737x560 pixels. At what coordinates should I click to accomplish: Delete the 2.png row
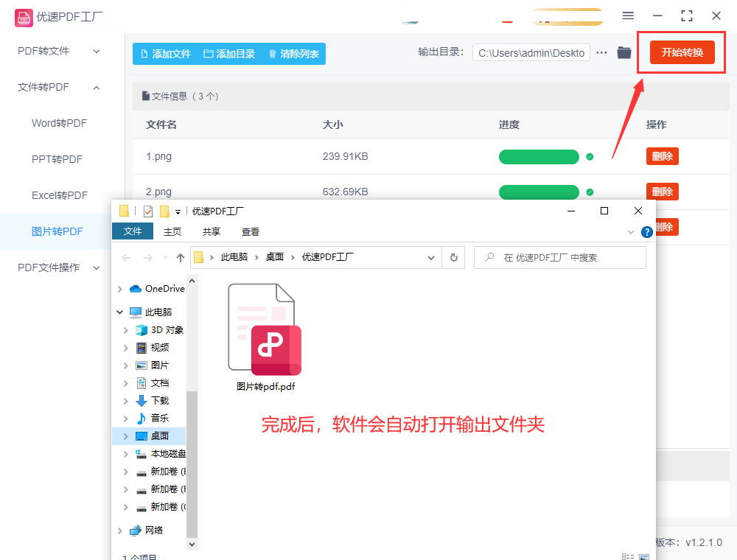(x=663, y=191)
